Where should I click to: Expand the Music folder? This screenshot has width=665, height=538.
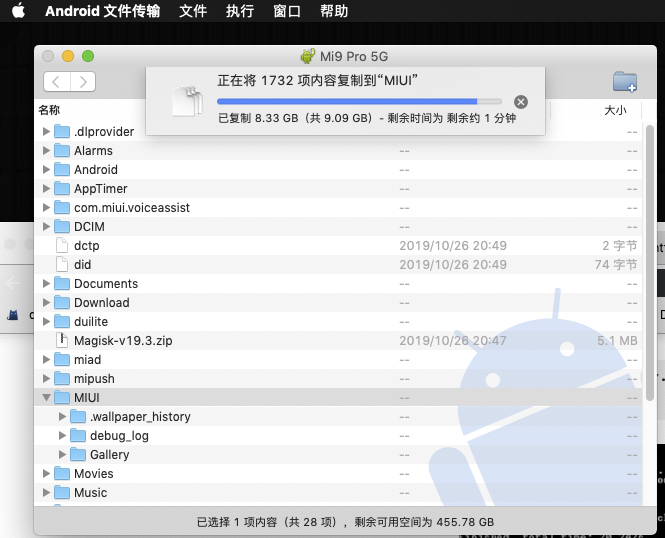click(46, 492)
